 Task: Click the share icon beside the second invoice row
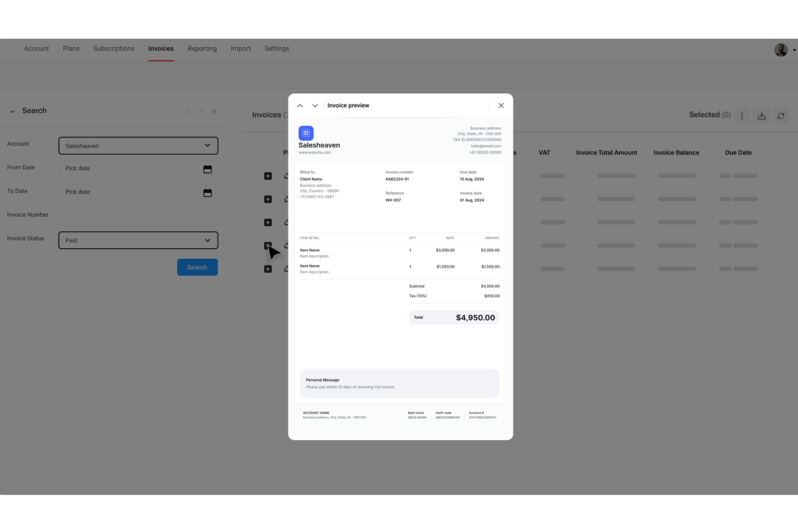tap(286, 199)
